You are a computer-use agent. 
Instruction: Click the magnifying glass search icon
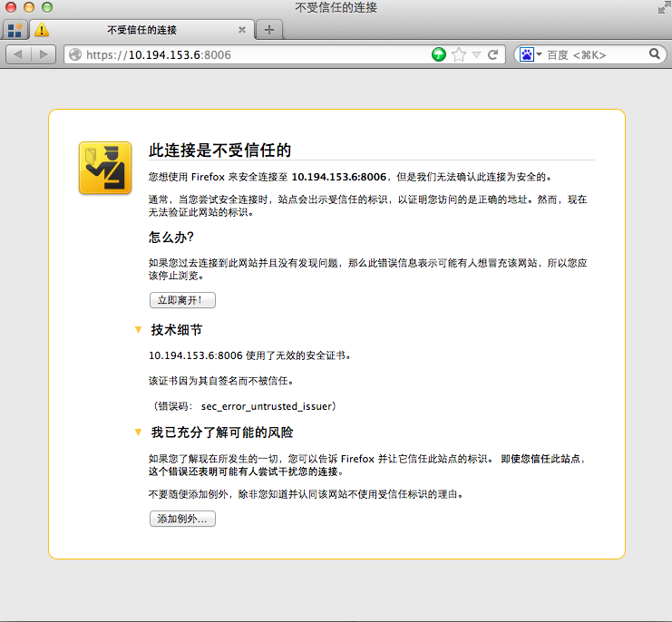tap(655, 54)
